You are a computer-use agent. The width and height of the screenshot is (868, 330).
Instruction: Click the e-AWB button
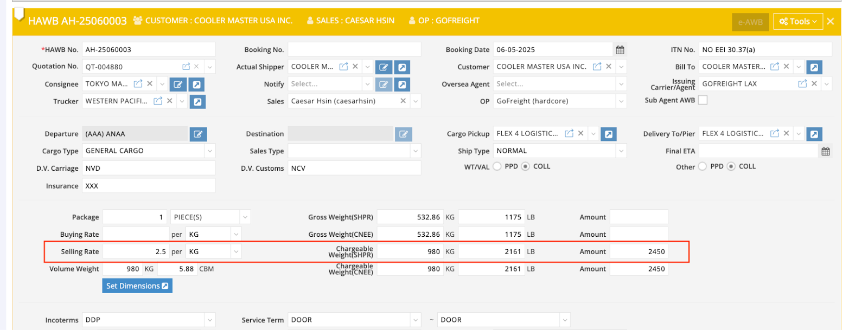750,22
